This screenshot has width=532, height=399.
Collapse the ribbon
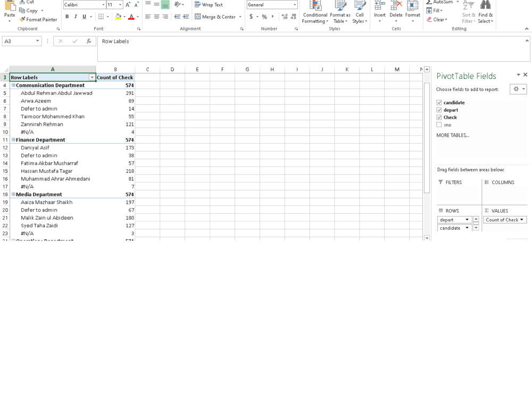pyautogui.click(x=527, y=29)
